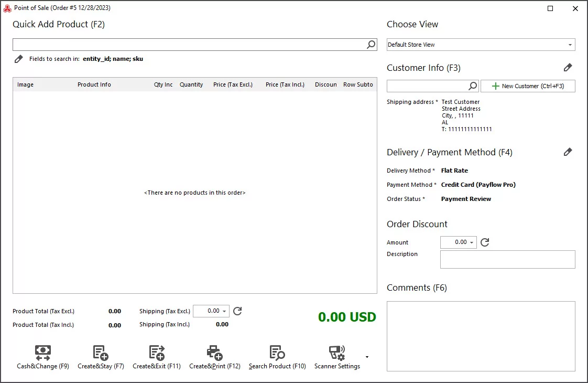The image size is (588, 383).
Task: Click the customer search magnifier icon
Action: pyautogui.click(x=473, y=86)
